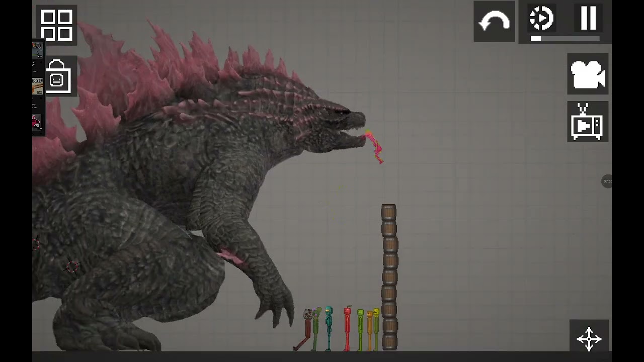Select the teal robot ragdoll
The image size is (644, 362).
tap(329, 328)
